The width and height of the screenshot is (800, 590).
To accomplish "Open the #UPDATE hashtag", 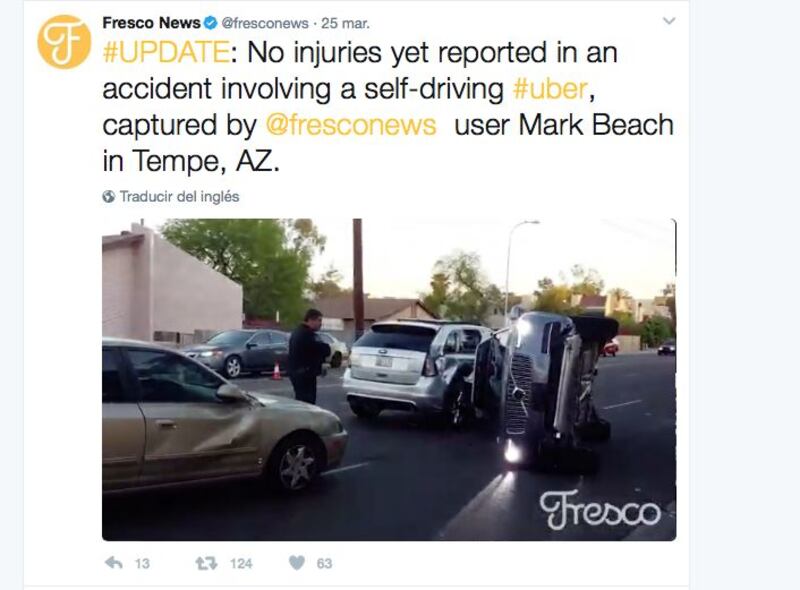I will pos(166,53).
